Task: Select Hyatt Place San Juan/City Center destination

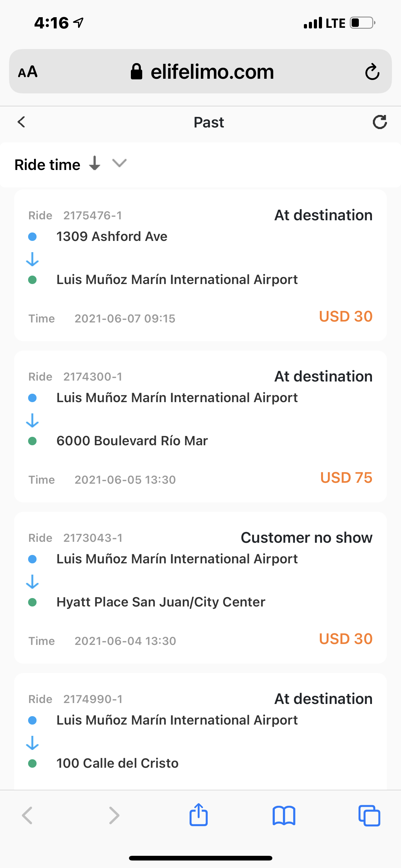Action: [161, 602]
